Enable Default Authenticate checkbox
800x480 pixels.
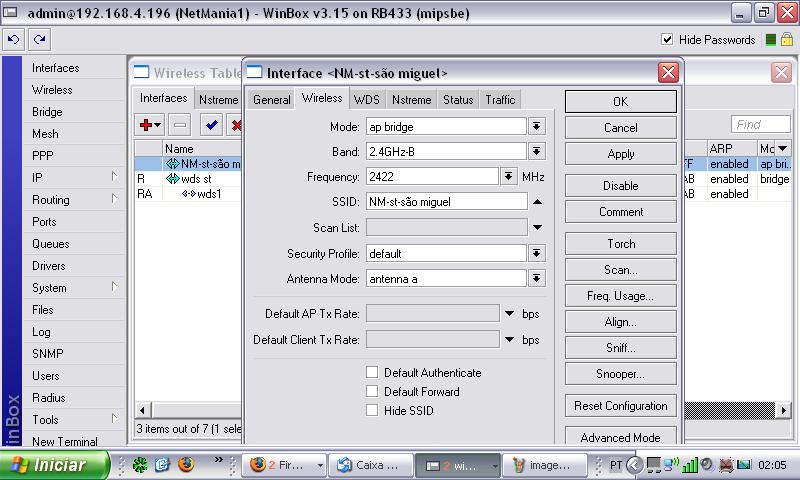pyautogui.click(x=372, y=372)
